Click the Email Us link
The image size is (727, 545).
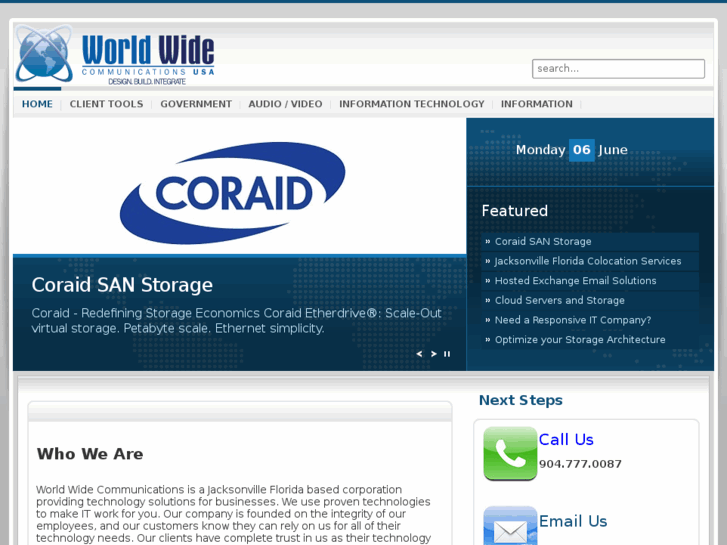573,521
